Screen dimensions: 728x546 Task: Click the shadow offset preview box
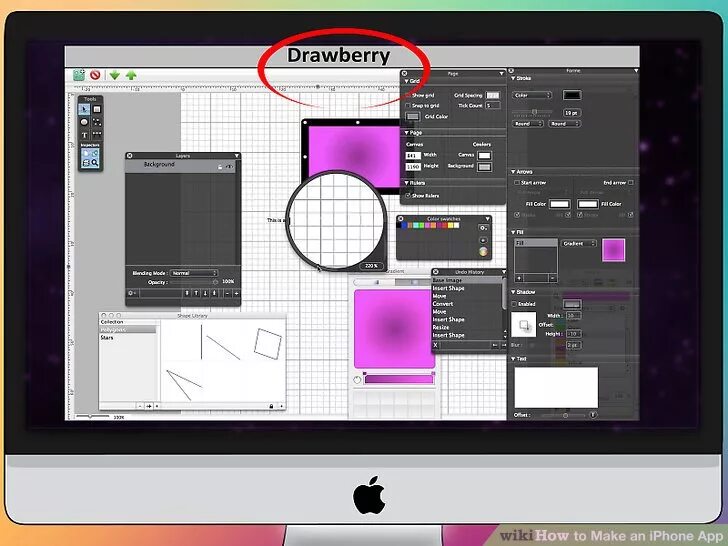(x=524, y=325)
